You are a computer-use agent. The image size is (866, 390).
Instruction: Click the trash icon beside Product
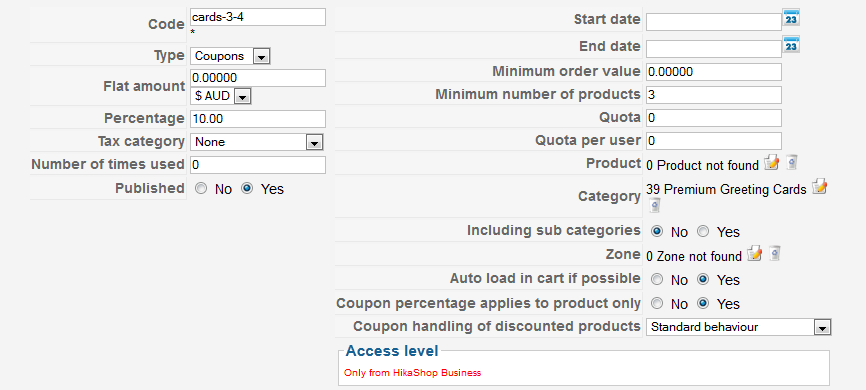tap(791, 162)
